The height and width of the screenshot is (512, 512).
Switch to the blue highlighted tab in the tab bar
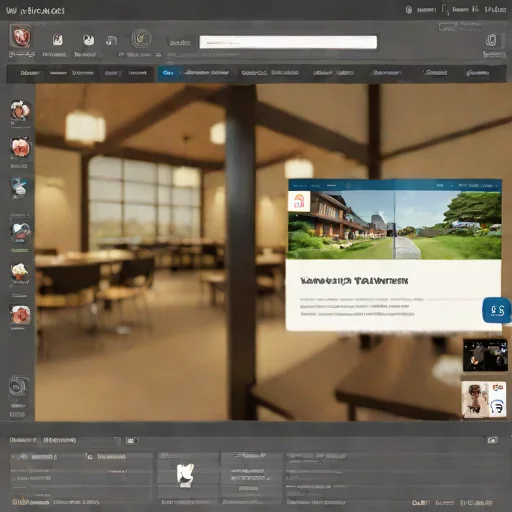coord(168,73)
